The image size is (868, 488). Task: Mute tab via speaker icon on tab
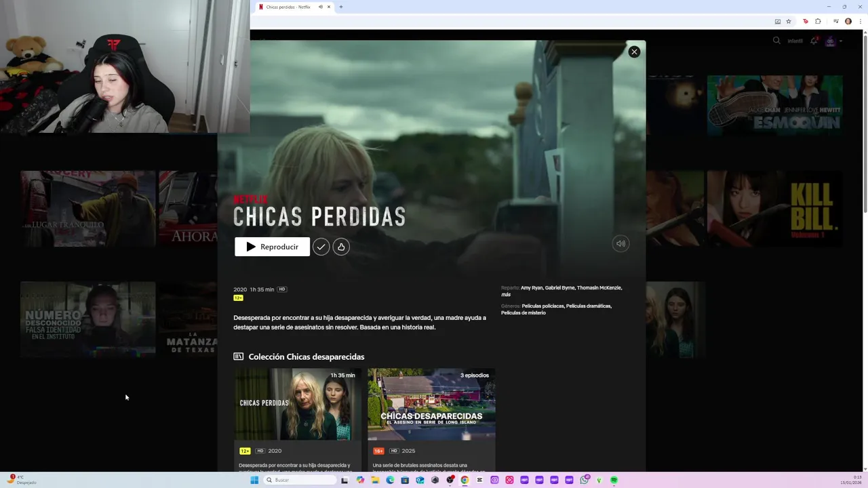tap(320, 7)
